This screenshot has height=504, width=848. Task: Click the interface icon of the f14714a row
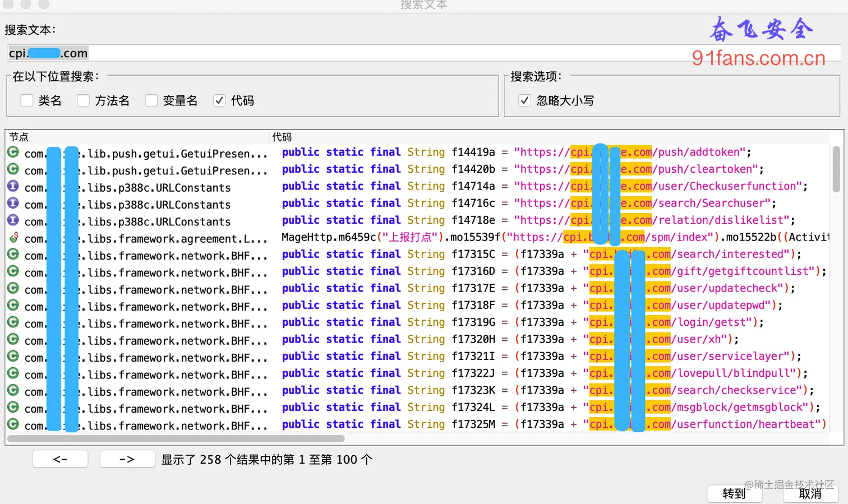point(13,186)
